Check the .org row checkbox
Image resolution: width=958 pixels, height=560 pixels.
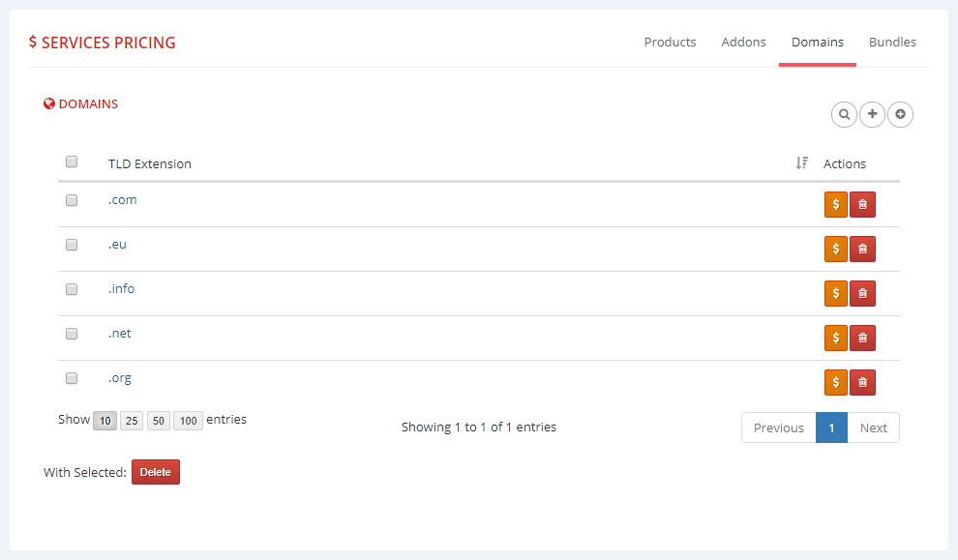(72, 378)
